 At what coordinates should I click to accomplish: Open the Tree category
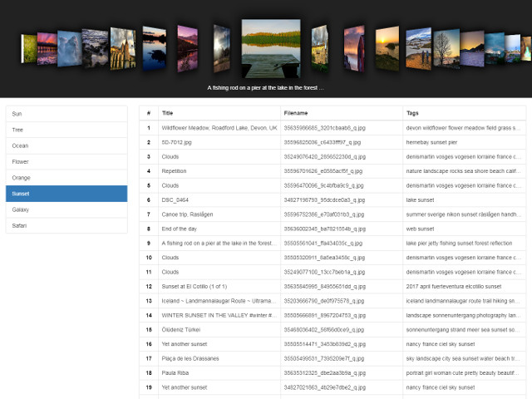(66, 130)
